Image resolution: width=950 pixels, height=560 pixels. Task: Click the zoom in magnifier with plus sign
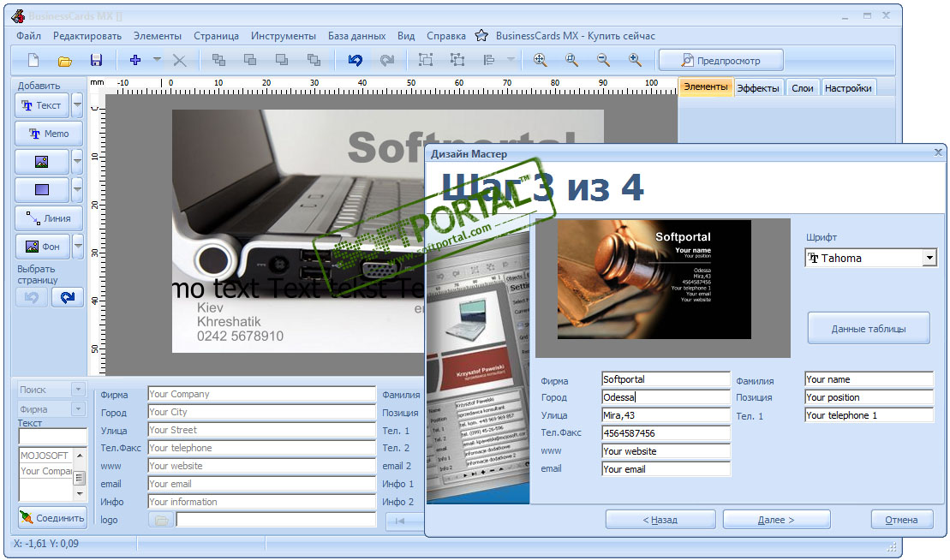point(635,60)
